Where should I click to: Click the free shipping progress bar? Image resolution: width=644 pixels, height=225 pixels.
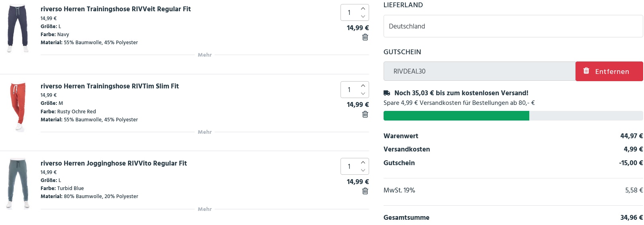[x=513, y=116]
